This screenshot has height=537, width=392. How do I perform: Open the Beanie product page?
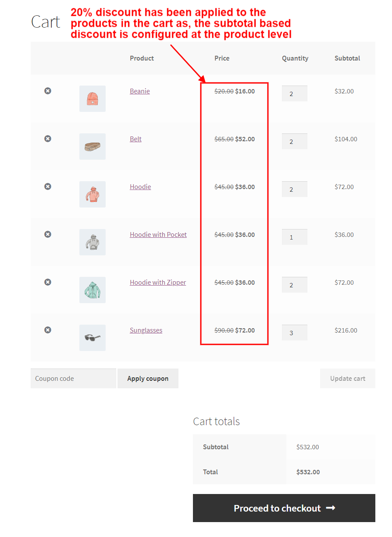(139, 91)
